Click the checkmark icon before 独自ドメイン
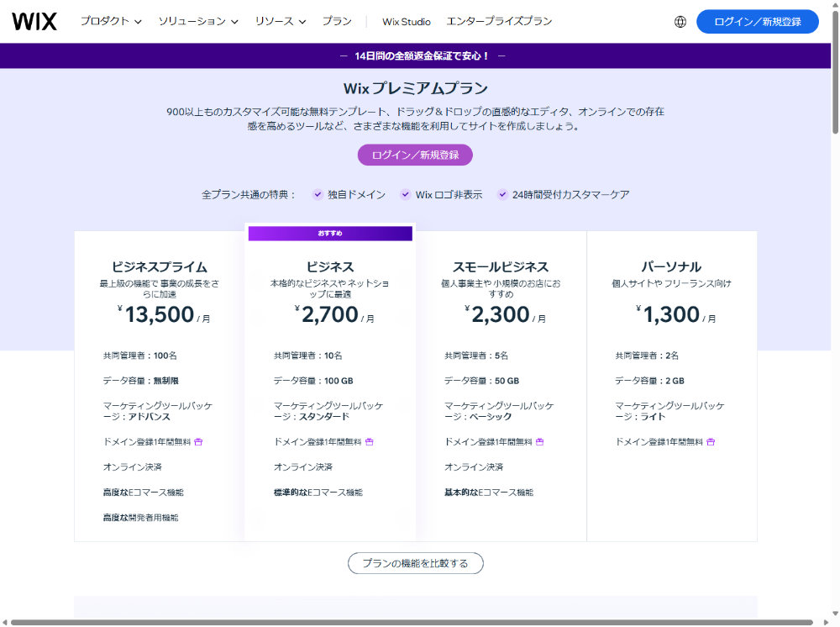Viewport: 840px width, 627px height. tap(318, 194)
